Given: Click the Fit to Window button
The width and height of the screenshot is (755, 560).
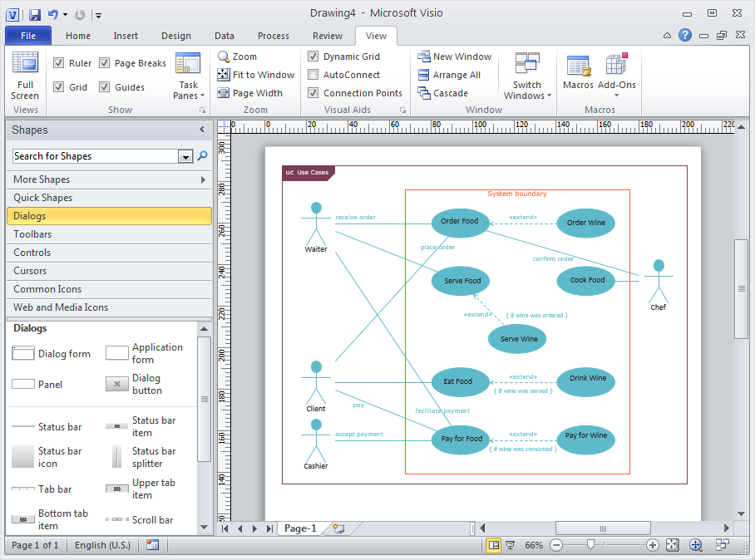Looking at the screenshot, I should click(256, 75).
